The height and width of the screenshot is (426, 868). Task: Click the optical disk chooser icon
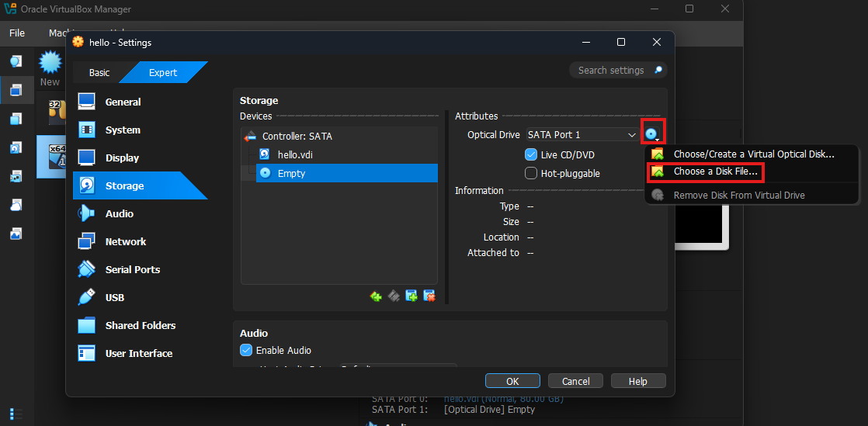pos(651,135)
